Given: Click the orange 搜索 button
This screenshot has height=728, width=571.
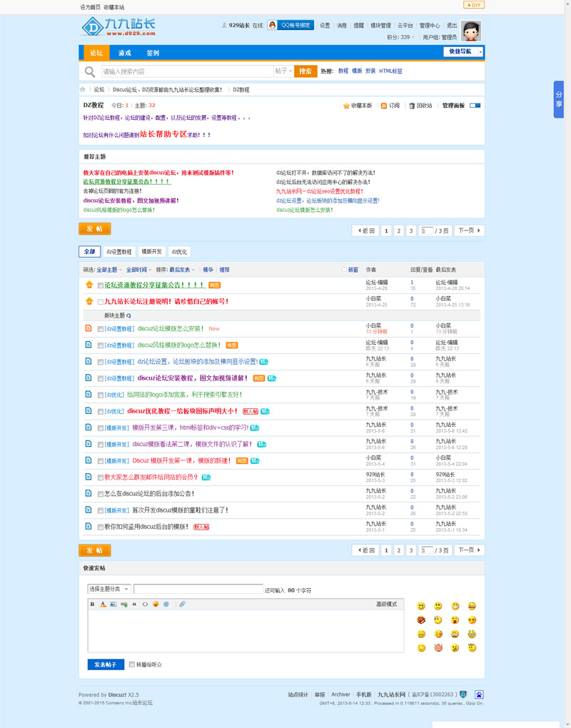Looking at the screenshot, I should [x=305, y=71].
